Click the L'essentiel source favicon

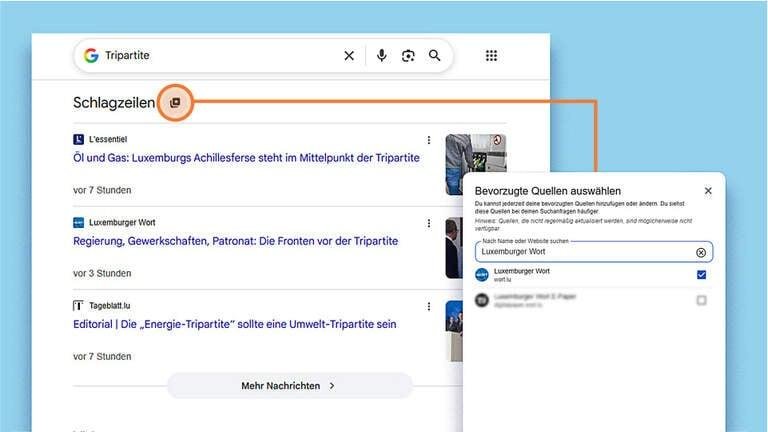click(78, 140)
